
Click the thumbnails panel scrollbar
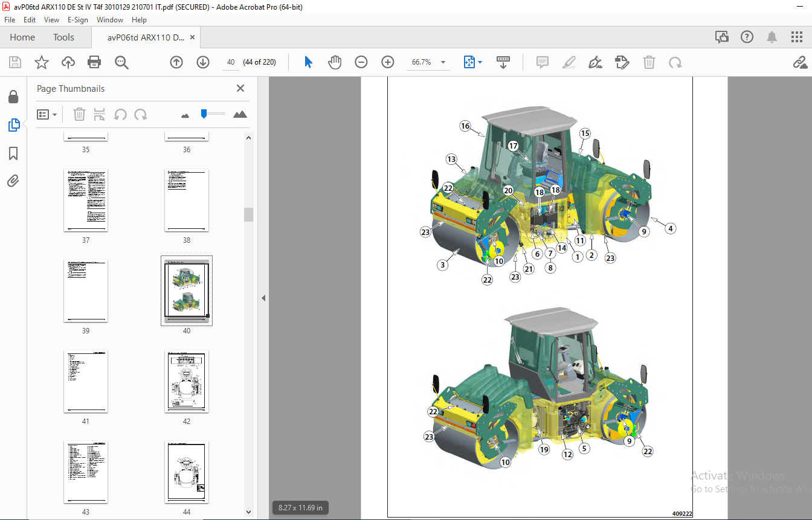[x=248, y=214]
